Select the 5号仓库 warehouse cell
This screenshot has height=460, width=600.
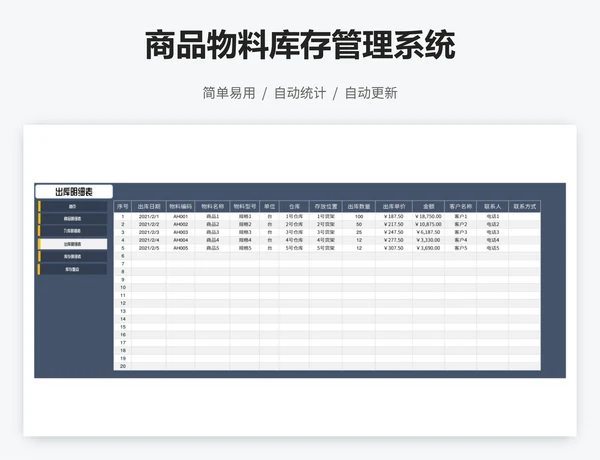point(294,248)
